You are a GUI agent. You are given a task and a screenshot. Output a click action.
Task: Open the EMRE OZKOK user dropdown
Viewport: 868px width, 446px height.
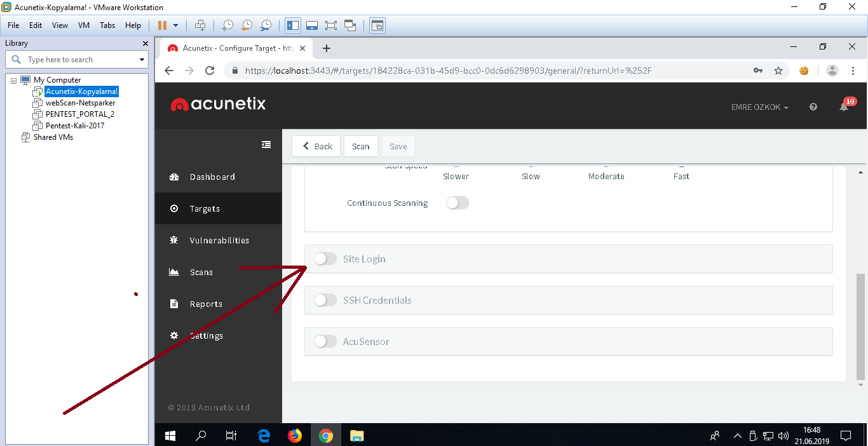click(x=759, y=107)
